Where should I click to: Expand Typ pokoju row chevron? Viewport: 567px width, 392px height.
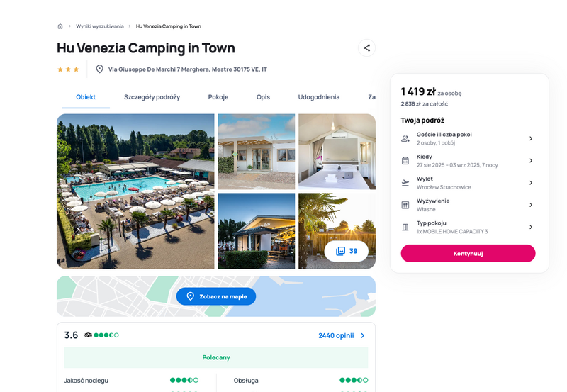tap(531, 227)
